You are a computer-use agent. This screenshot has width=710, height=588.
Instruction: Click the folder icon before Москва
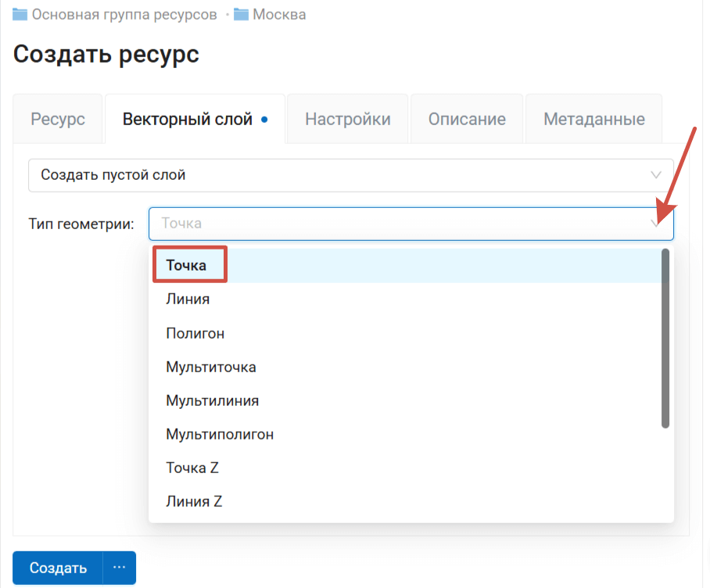(241, 14)
